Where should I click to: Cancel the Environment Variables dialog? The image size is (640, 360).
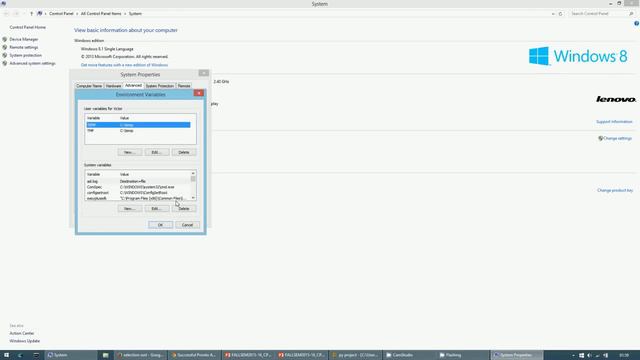pos(187,225)
